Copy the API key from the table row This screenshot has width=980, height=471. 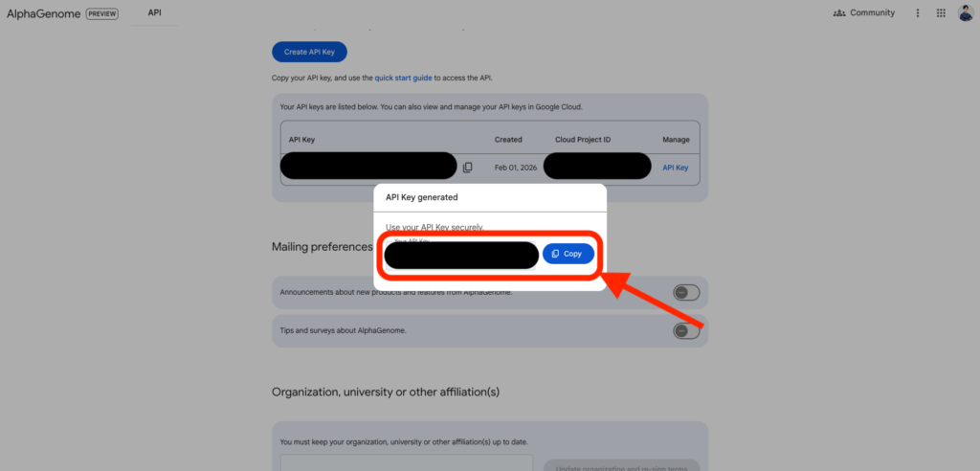[467, 168]
